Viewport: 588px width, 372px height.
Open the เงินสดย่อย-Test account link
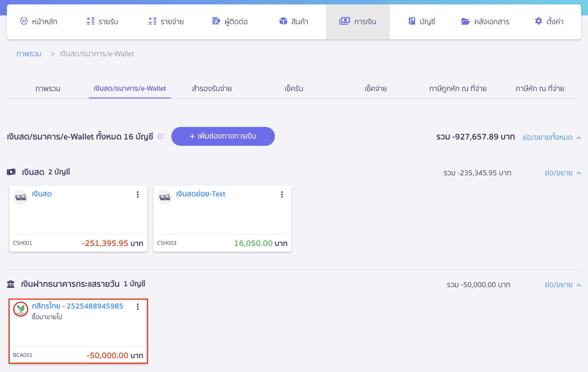point(200,194)
